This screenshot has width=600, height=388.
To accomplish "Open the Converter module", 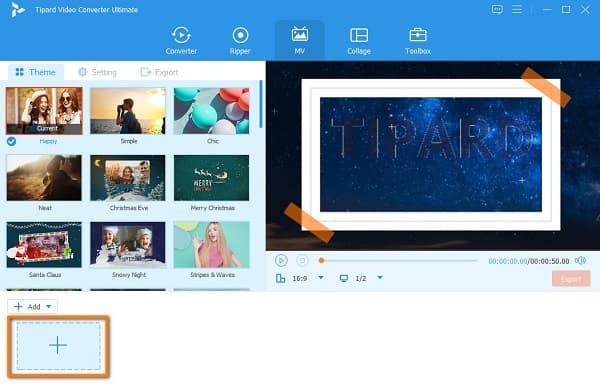I will click(181, 41).
